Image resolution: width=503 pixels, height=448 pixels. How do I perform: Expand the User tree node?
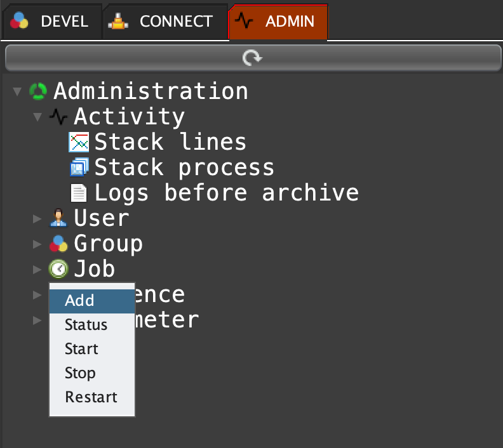click(x=37, y=219)
